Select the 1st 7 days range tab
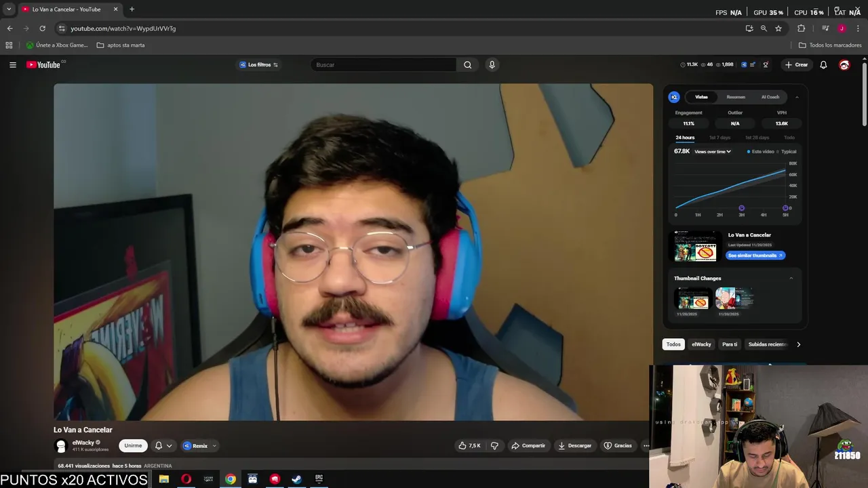 coord(719,138)
